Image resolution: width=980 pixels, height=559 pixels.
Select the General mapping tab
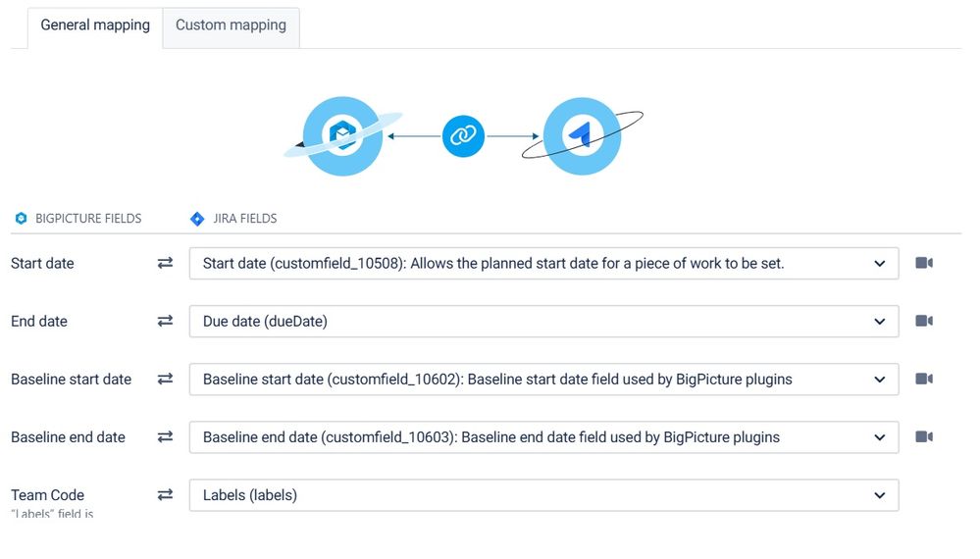95,25
